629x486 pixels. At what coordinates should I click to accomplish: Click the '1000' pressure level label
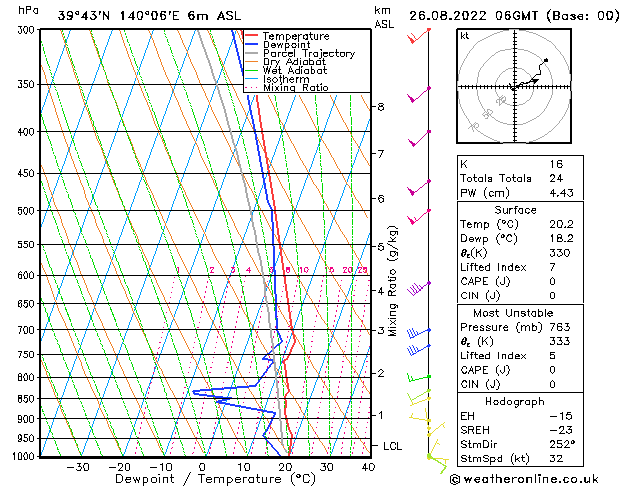pos(24,456)
